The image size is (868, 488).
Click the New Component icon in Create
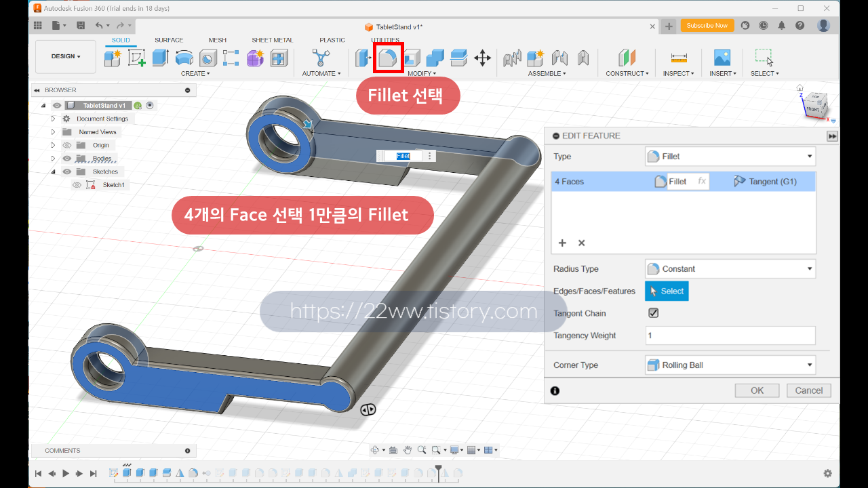(113, 58)
